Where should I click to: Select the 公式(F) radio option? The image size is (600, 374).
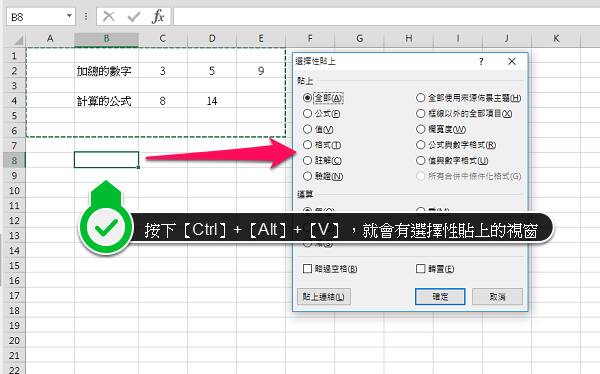click(x=321, y=114)
